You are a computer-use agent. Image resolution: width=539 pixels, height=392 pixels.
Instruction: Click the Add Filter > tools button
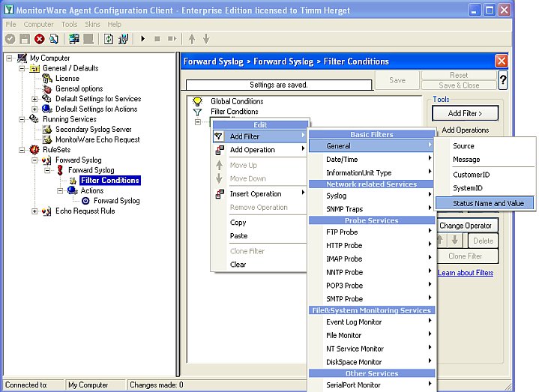pyautogui.click(x=465, y=113)
